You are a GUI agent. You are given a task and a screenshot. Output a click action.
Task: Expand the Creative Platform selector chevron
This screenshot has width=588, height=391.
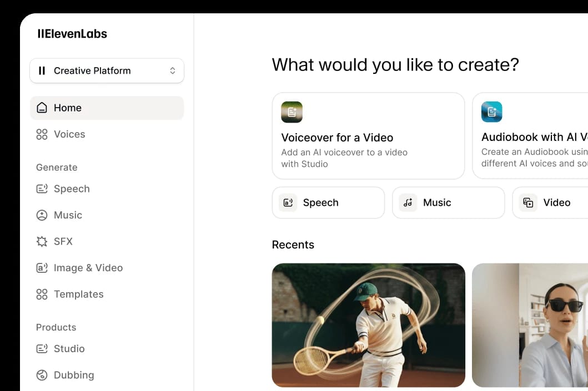[172, 70]
